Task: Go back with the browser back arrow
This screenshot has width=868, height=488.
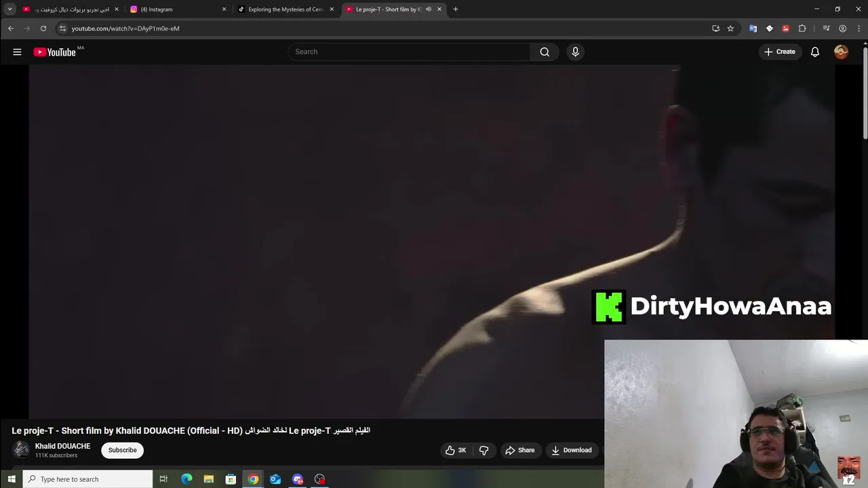Action: pos(11,28)
